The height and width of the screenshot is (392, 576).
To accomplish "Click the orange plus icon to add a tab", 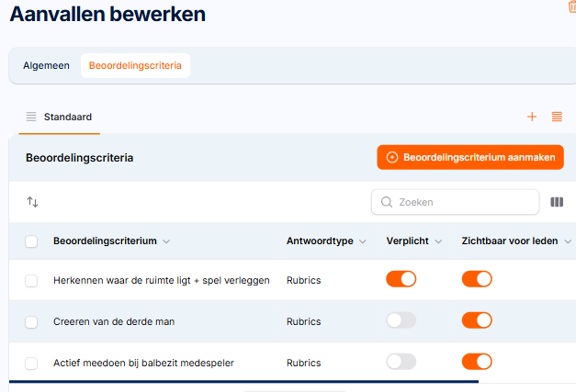I will [x=532, y=117].
